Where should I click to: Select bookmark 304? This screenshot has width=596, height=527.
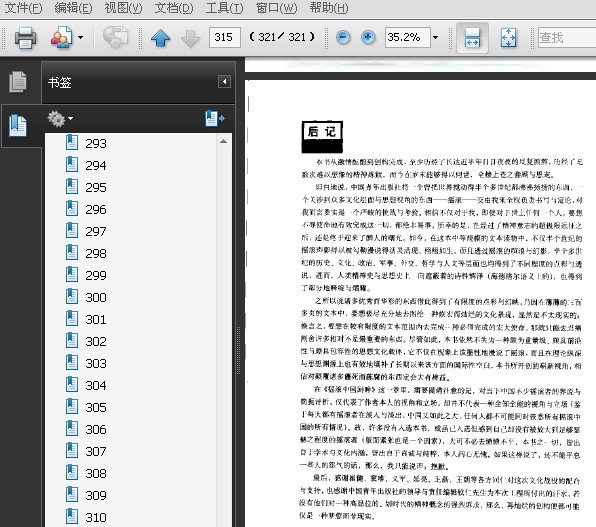(x=96, y=386)
